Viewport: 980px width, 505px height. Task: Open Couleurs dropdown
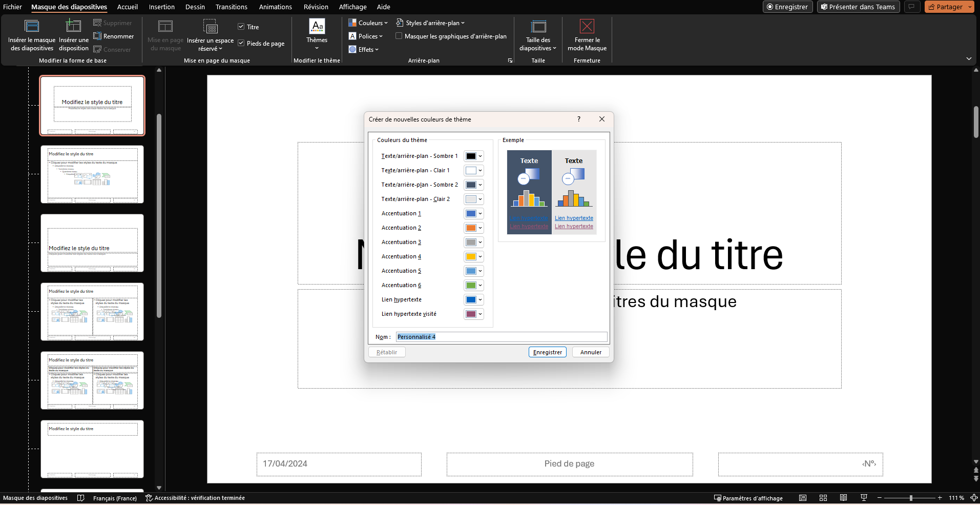(368, 23)
